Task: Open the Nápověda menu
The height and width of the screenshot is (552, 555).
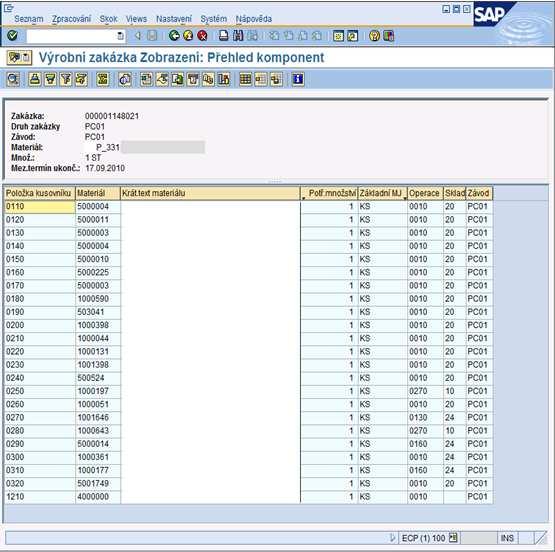Action: coord(254,19)
